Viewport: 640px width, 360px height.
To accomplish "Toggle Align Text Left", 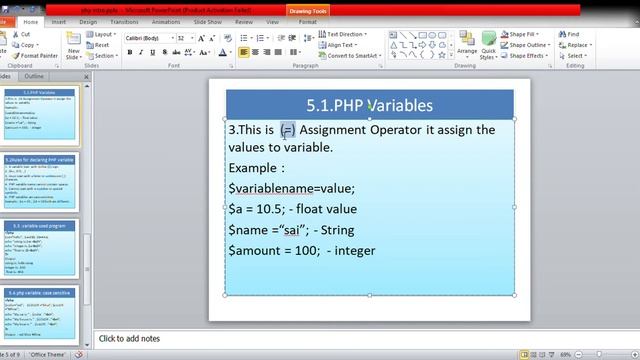I will 244,52.
